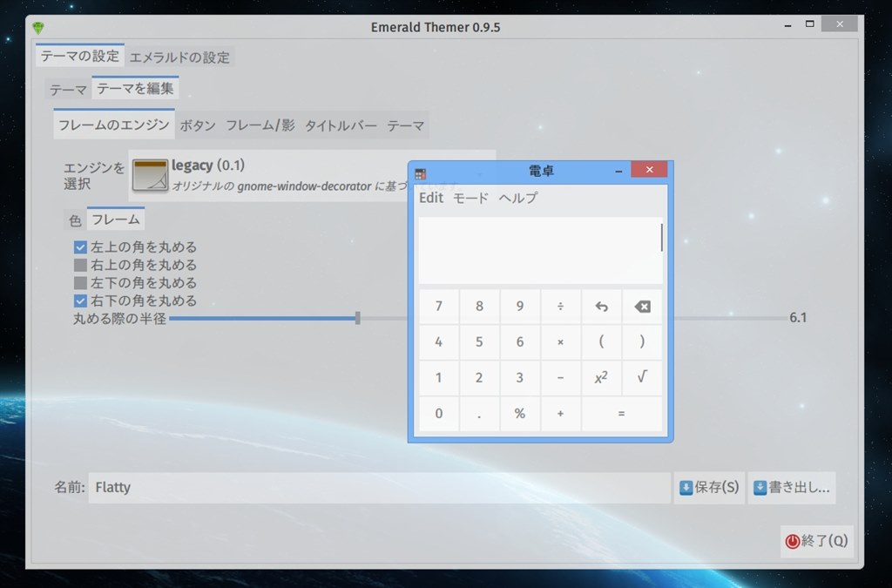The width and height of the screenshot is (892, 588).
Task: Click 書き出し... export button
Action: (792, 487)
